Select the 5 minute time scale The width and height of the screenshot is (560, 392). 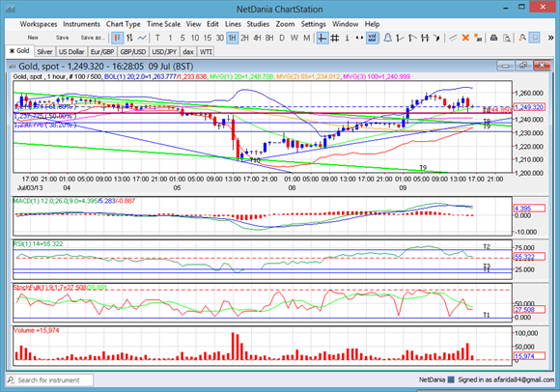pos(182,38)
